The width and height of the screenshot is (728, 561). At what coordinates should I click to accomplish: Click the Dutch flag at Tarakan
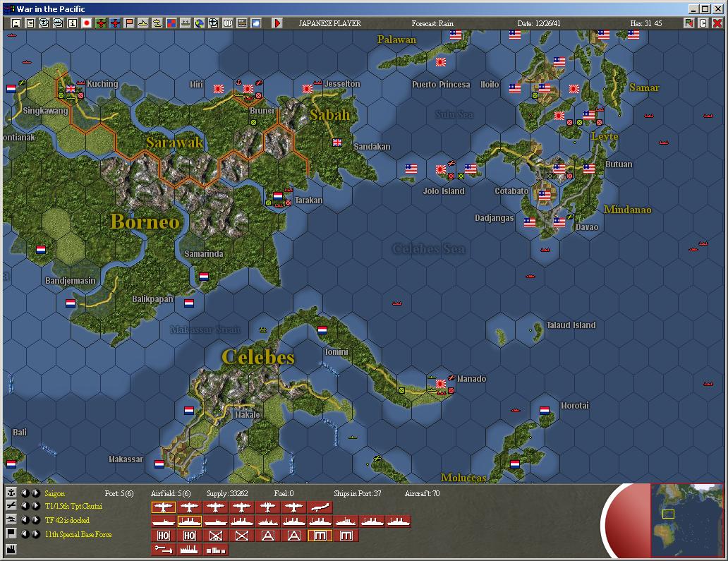(278, 196)
